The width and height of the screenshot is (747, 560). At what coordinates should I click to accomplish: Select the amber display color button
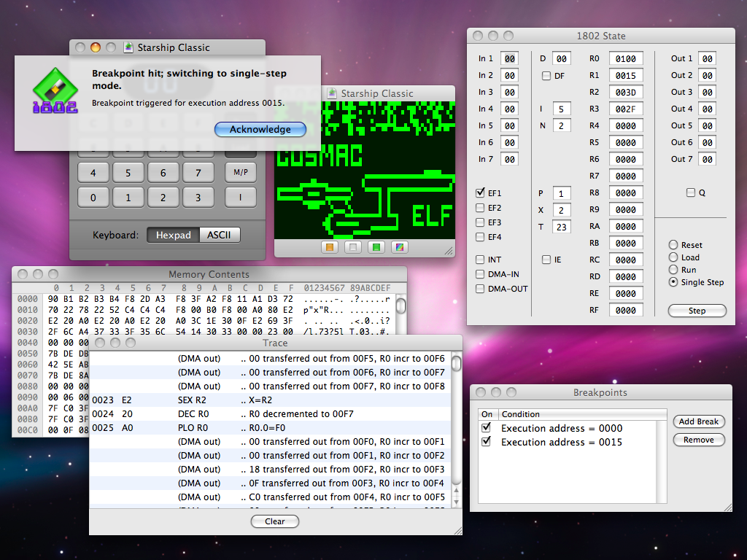click(x=329, y=247)
